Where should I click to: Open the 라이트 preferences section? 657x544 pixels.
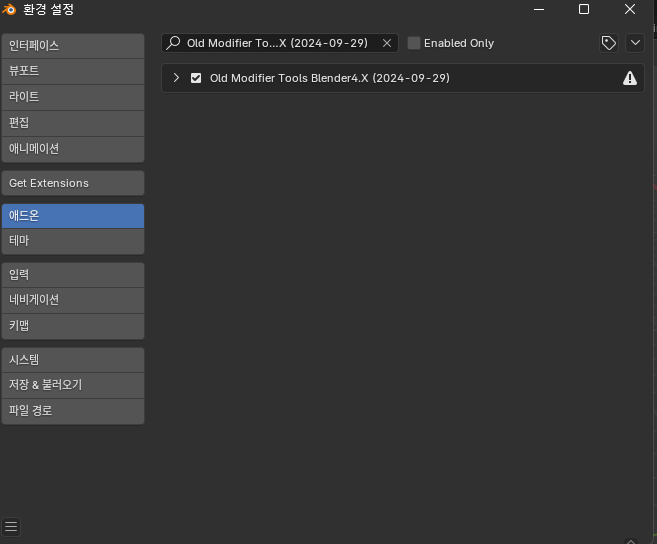(x=73, y=97)
